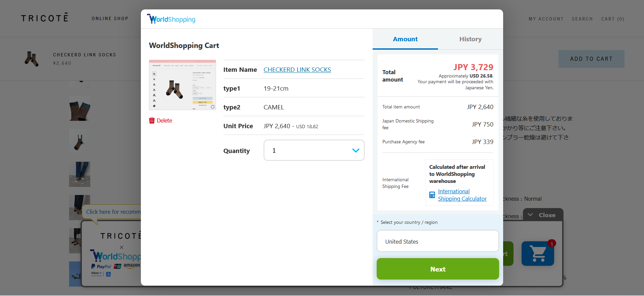Click the Purchase Agency fee JPY 339
The width and height of the screenshot is (644, 296).
pyautogui.click(x=482, y=142)
